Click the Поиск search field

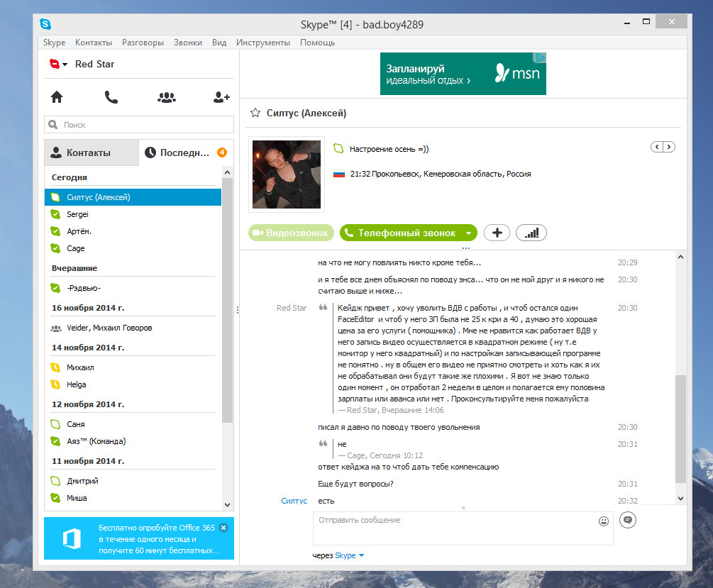[139, 125]
